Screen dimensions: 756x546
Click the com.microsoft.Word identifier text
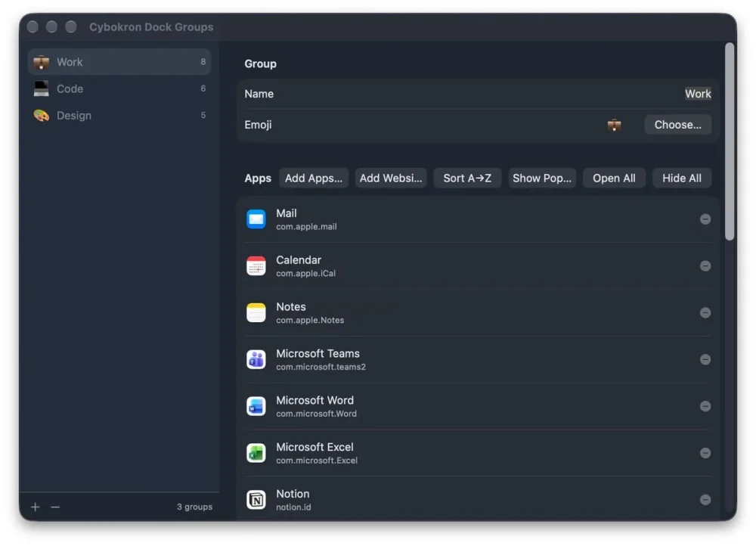tap(316, 414)
